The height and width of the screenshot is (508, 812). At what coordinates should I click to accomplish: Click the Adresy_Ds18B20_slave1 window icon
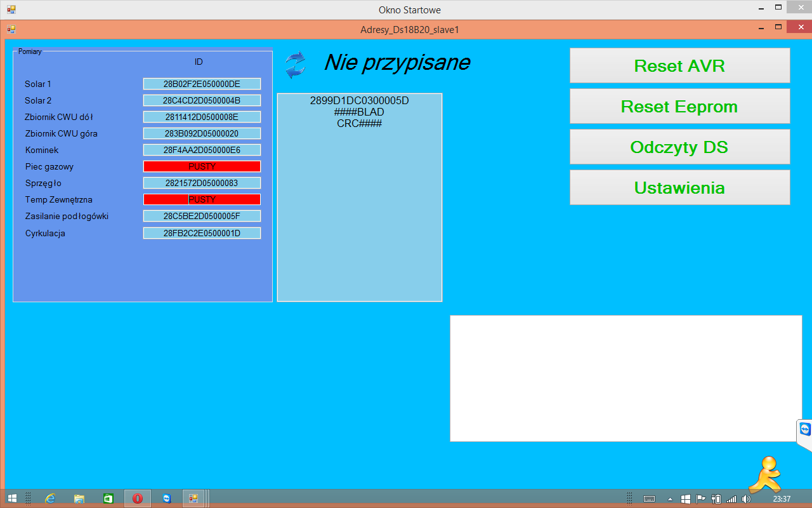(11, 29)
